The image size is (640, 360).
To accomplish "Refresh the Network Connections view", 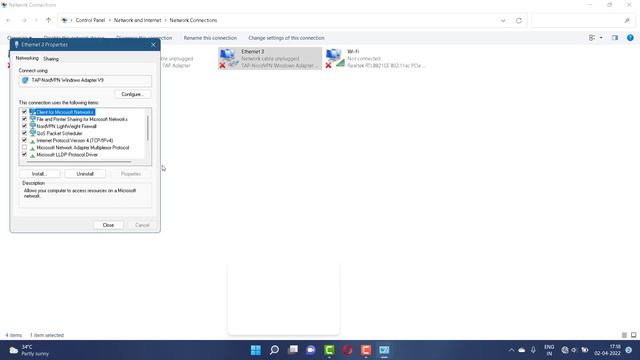I will (x=519, y=20).
